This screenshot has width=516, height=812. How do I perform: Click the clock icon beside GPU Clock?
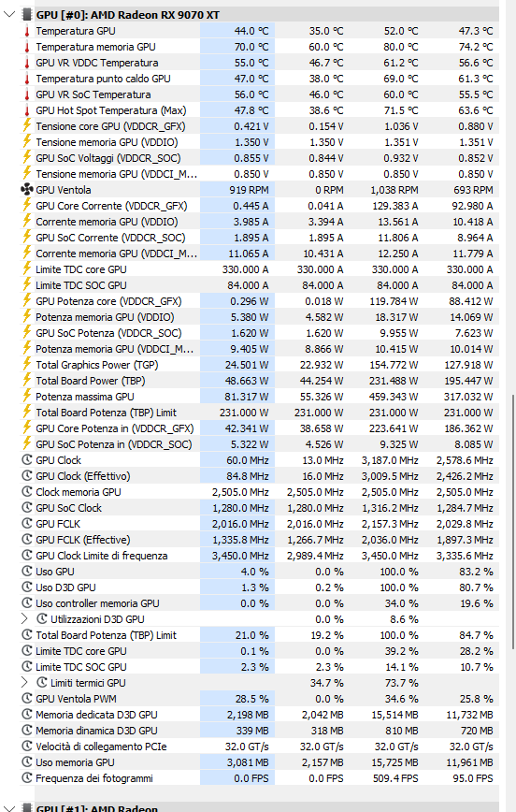pyautogui.click(x=27, y=460)
